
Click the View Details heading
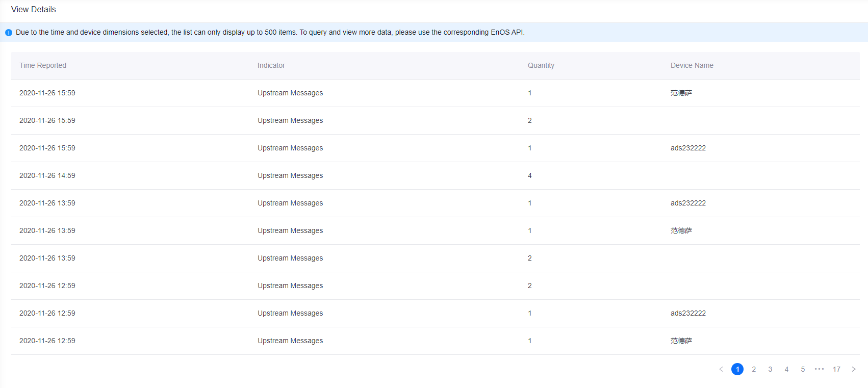click(x=34, y=9)
